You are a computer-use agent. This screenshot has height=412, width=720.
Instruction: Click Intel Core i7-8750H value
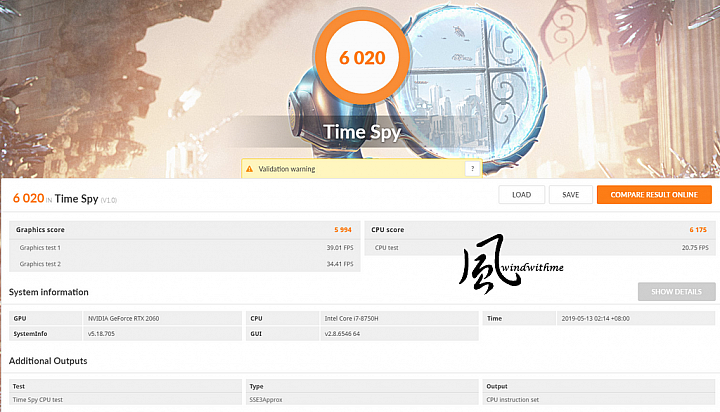pos(351,318)
